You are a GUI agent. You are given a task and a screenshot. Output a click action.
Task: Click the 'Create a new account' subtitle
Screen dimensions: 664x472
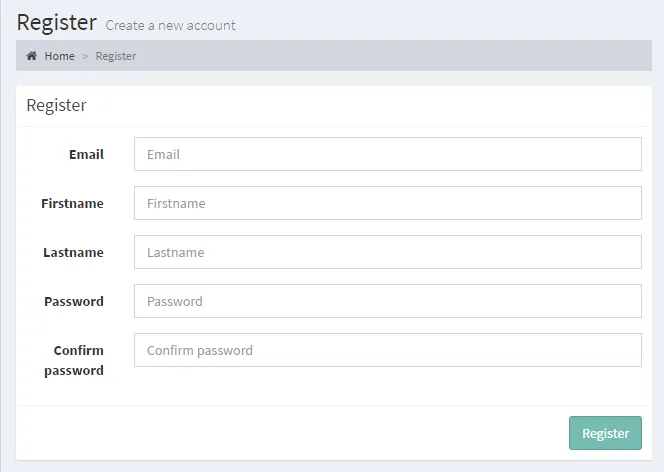[x=170, y=25]
